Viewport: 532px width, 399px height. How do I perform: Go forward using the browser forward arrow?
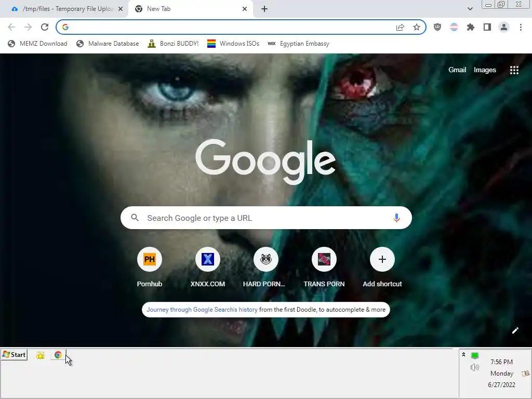[x=28, y=27]
